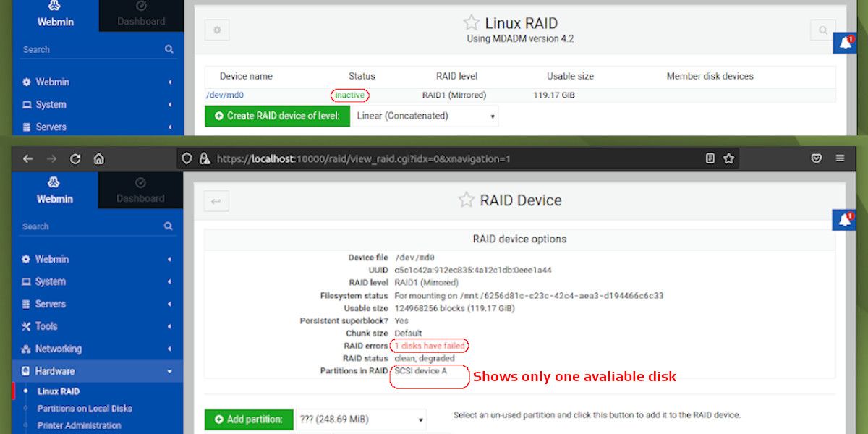Open the search magnifier icon near the Linux RAID title
Image resolution: width=868 pixels, height=434 pixels.
point(823,30)
